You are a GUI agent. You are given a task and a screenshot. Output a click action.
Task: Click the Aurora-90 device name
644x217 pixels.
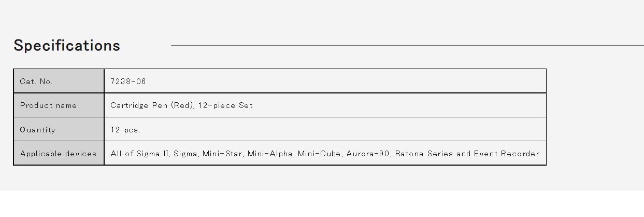point(368,154)
